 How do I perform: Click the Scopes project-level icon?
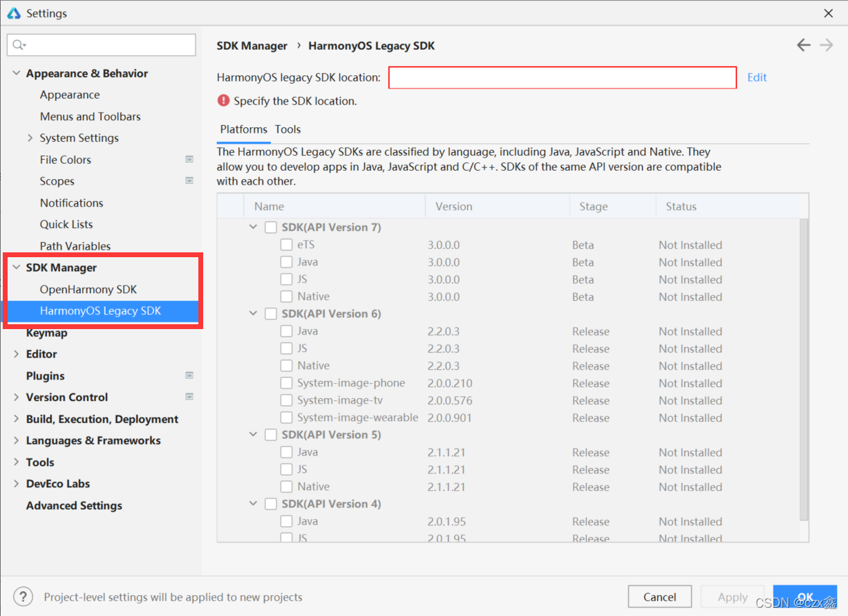[189, 180]
